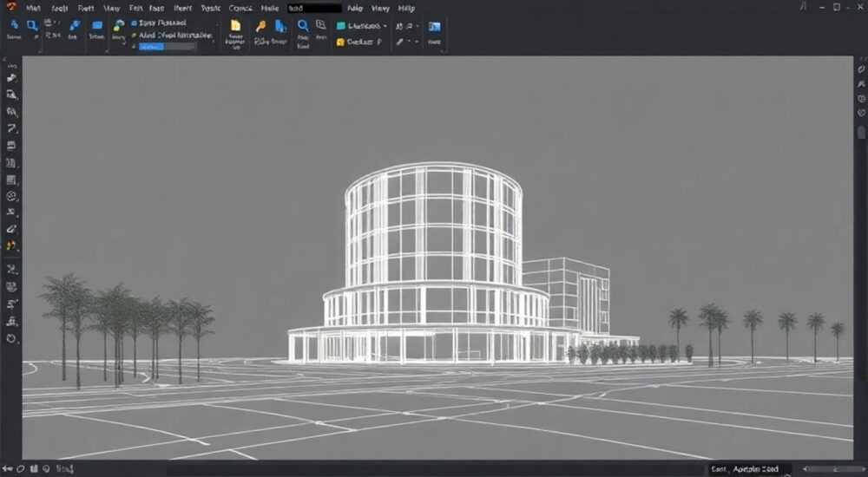
Task: Open the dropdown arrow next to the ribbon's upper-right small icons
Action: [417, 26]
